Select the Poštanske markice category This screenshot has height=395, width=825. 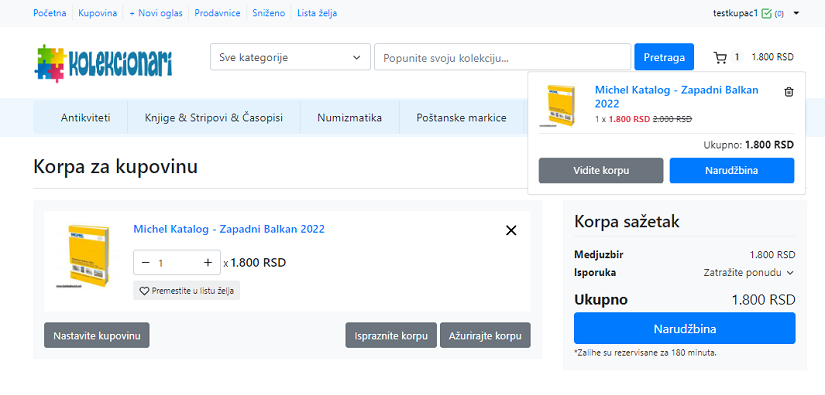461,118
